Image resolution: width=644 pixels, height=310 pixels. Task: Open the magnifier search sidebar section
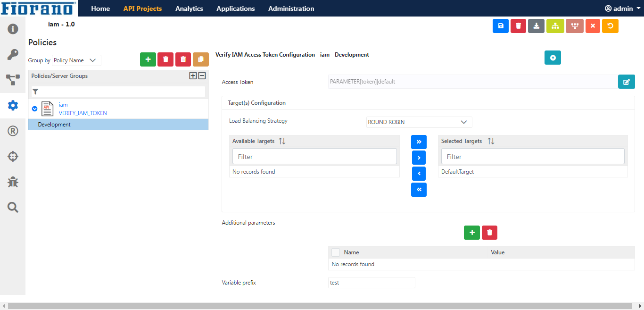click(13, 207)
